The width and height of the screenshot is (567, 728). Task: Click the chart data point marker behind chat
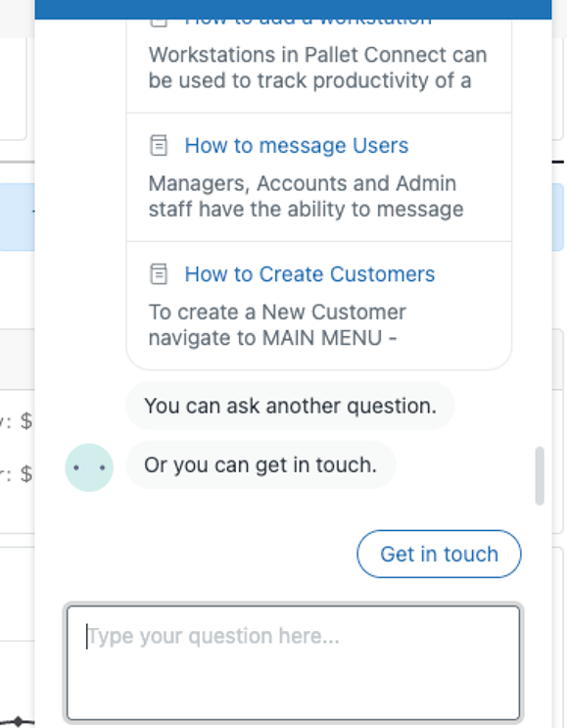pos(18,721)
